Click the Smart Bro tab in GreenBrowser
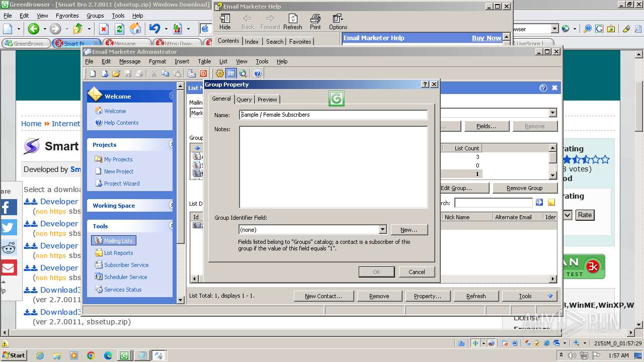 77,44
